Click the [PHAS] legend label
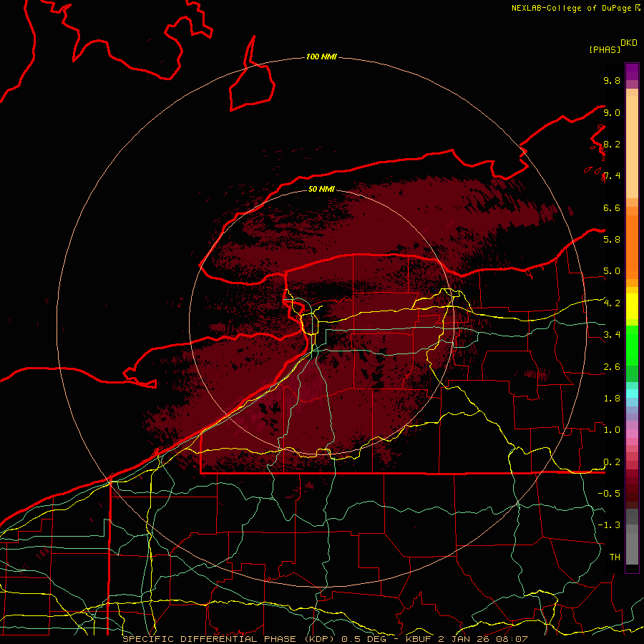Screen dimensions: 644x644 point(605,49)
